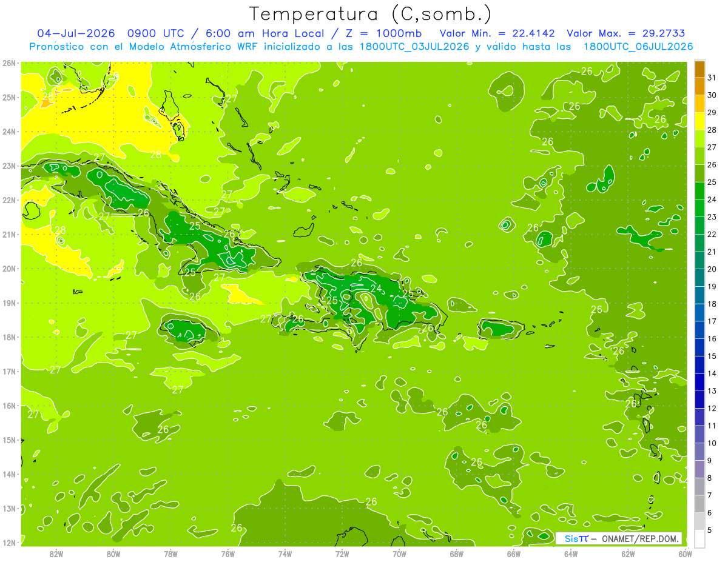
Task: Click the "80W" longitude axis label
Action: pos(113,554)
